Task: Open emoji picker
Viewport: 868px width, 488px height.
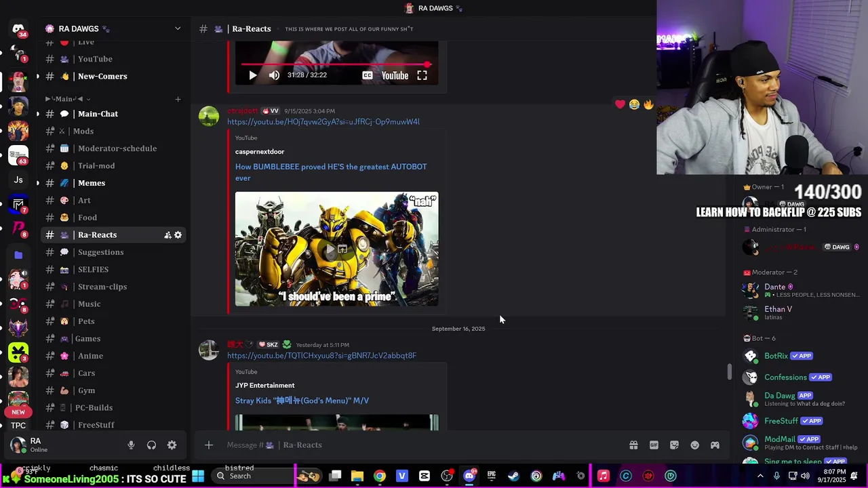Action: tap(694, 445)
